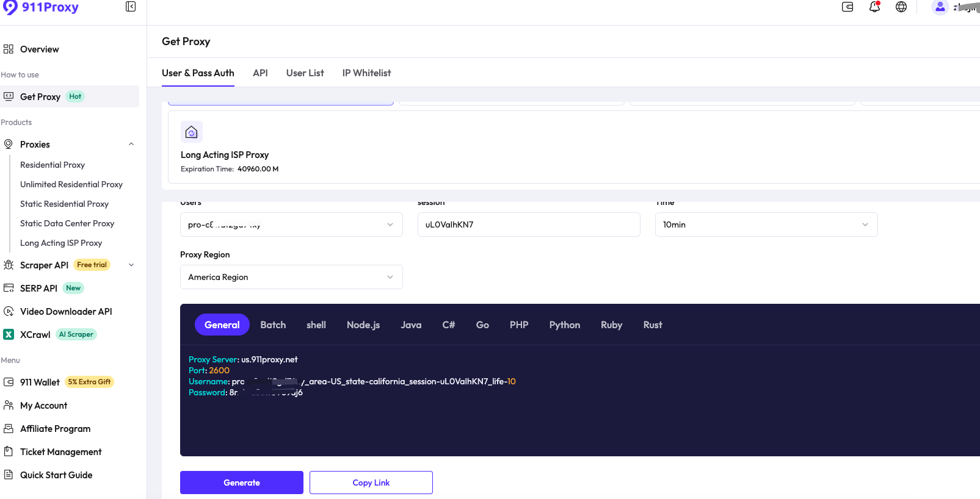Open the wallet icon in top bar

tap(848, 7)
